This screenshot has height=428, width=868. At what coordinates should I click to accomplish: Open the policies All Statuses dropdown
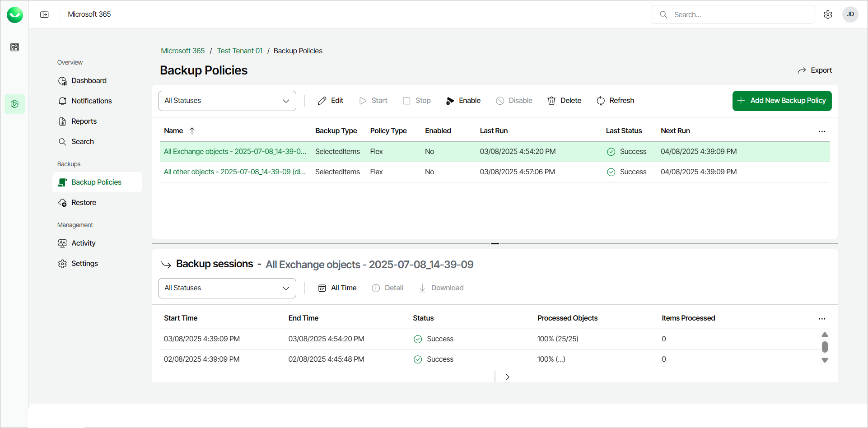pyautogui.click(x=227, y=101)
